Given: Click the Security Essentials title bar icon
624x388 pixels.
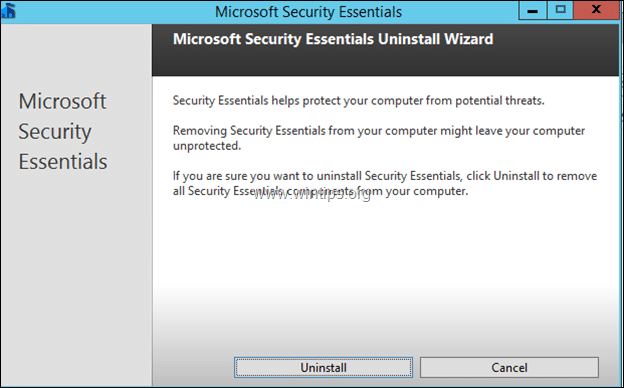Looking at the screenshot, I should pos(8,11).
